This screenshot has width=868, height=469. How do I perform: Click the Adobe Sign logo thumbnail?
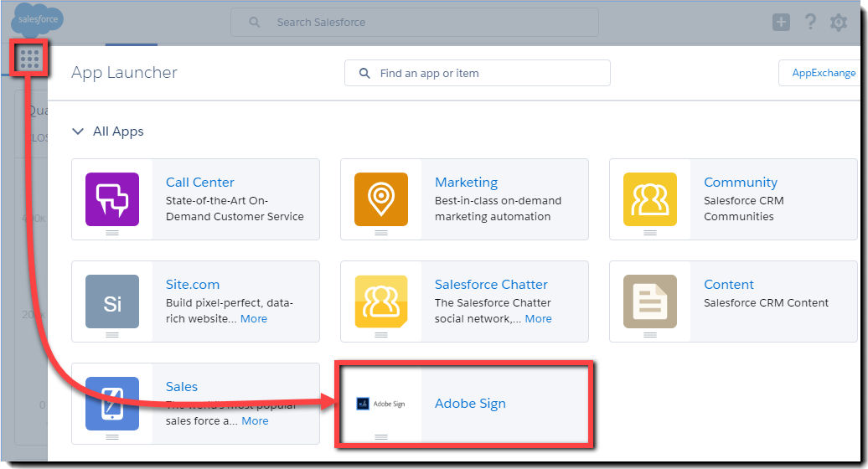click(x=380, y=404)
